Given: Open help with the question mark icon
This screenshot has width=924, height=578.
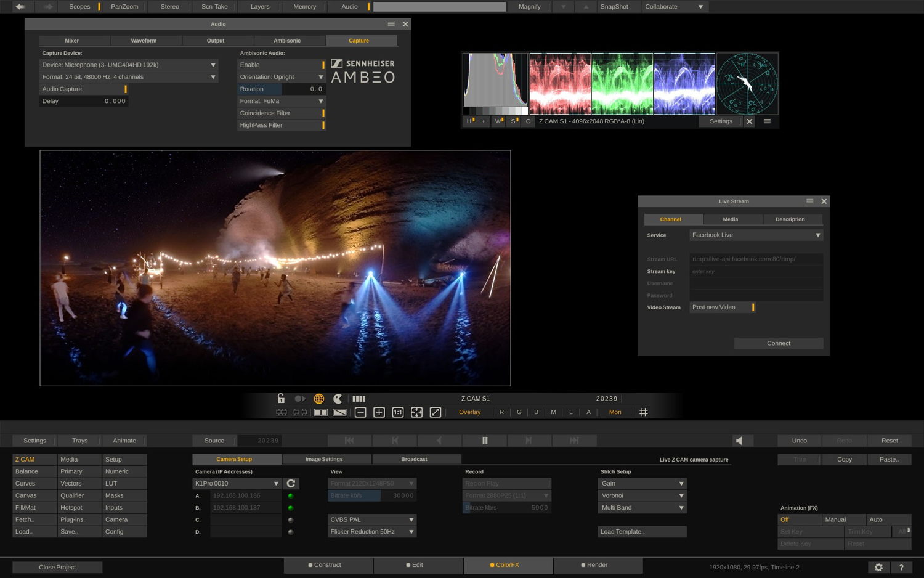Looking at the screenshot, I should pyautogui.click(x=901, y=568).
